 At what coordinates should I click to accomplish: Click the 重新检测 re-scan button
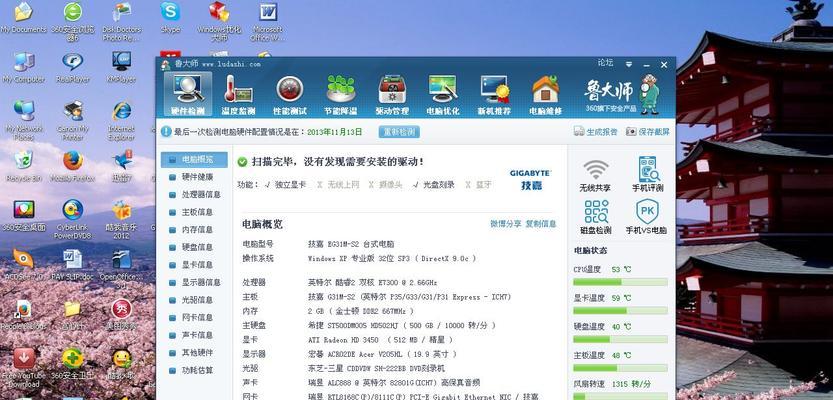pos(399,132)
